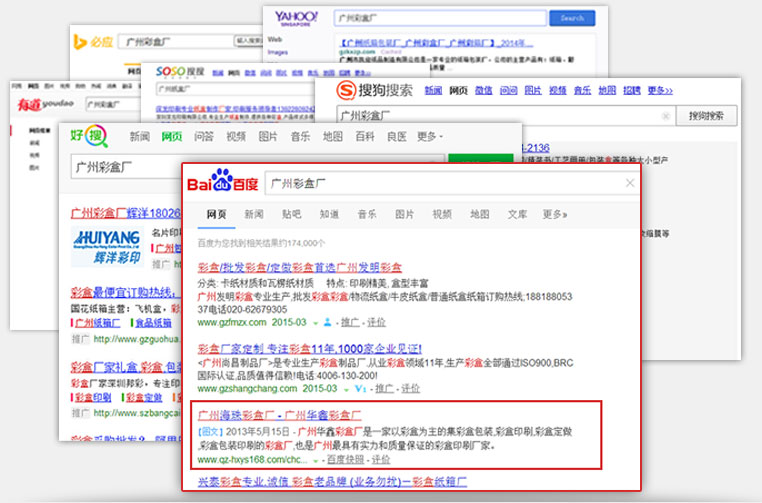Open Baidu result 彩盒/批发彩盒/定做彩盒首选广州发明彩盒

point(299,267)
